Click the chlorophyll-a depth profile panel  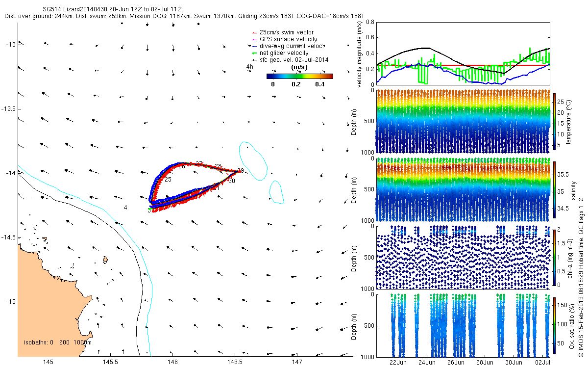click(463, 257)
